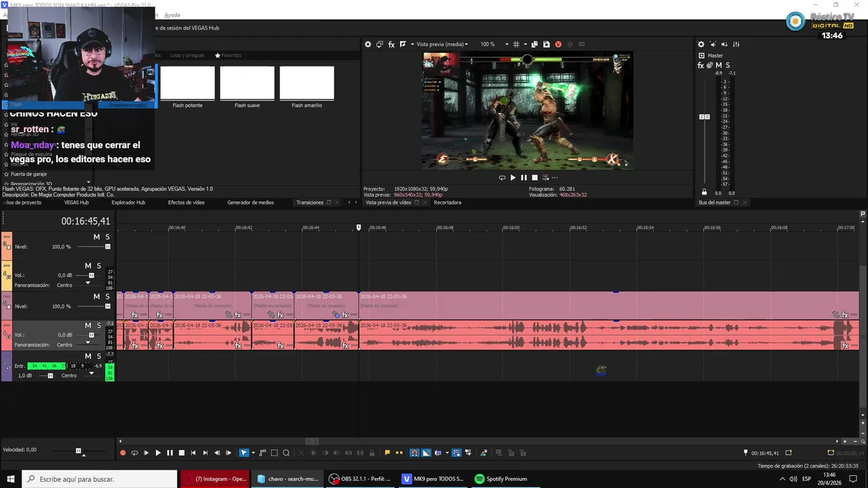Solo the Master bus
The image size is (868, 488).
pos(728,66)
